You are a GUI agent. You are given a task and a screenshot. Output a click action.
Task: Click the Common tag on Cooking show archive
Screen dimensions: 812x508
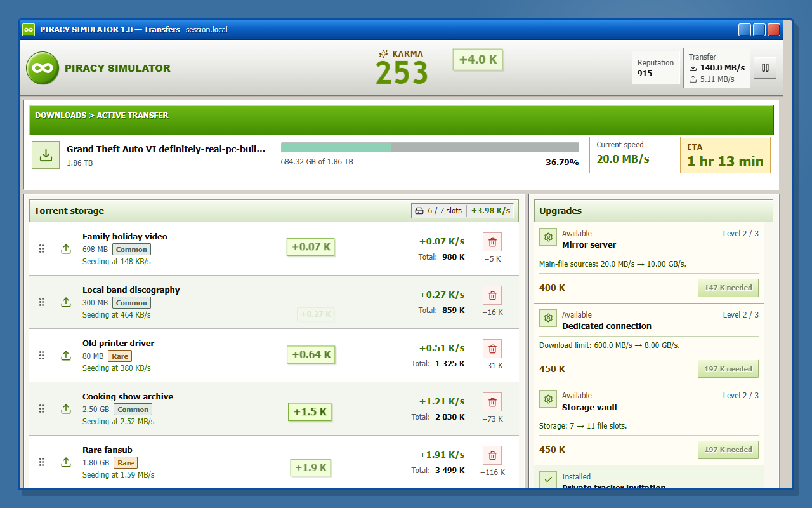(x=133, y=410)
